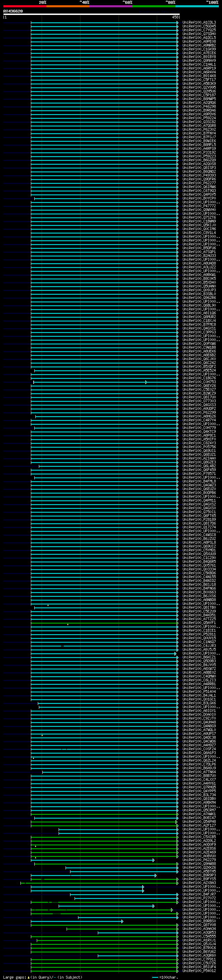Select hit label UniRef100_Q5AYF1
The width and height of the screenshot is (222, 980).
(199, 623)
